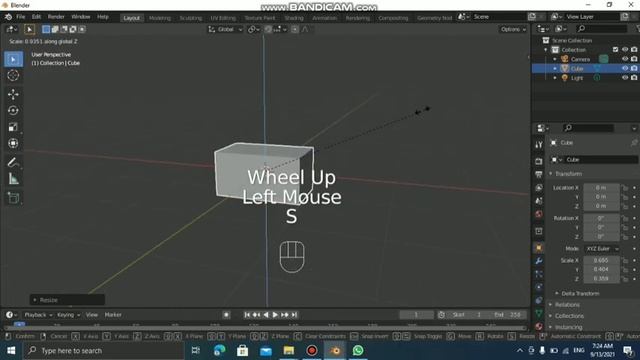This screenshot has width=640, height=360.
Task: Hide the Light in viewport
Action: click(x=625, y=78)
